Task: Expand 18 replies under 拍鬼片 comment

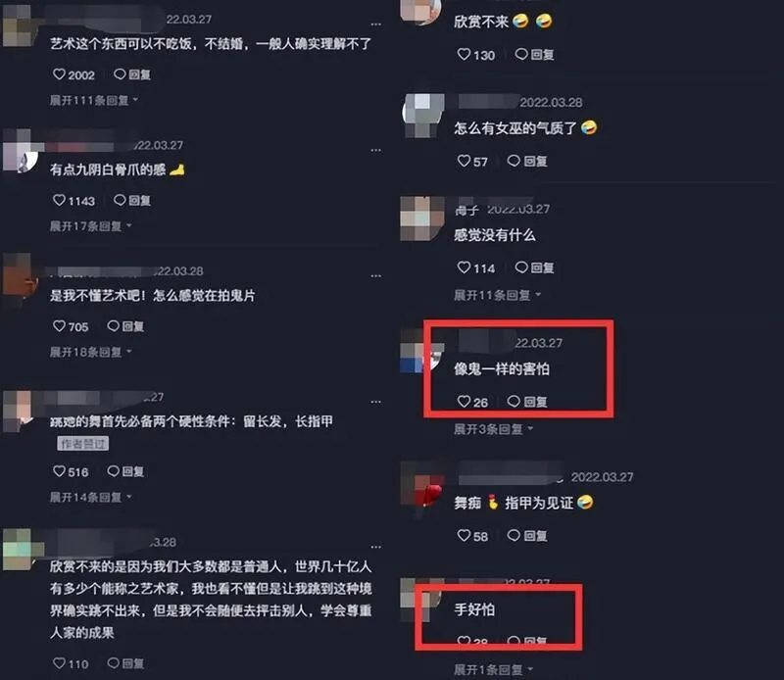Action: pos(90,353)
